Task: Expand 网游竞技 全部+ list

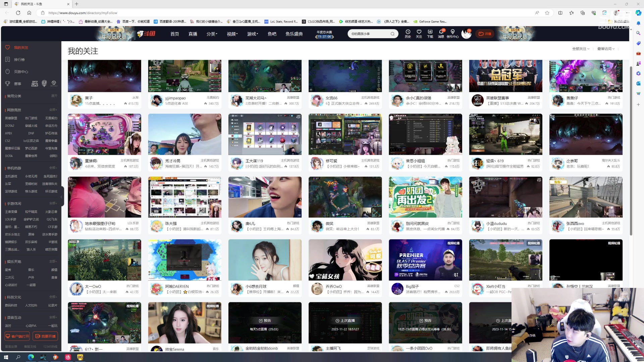Action: click(53, 110)
